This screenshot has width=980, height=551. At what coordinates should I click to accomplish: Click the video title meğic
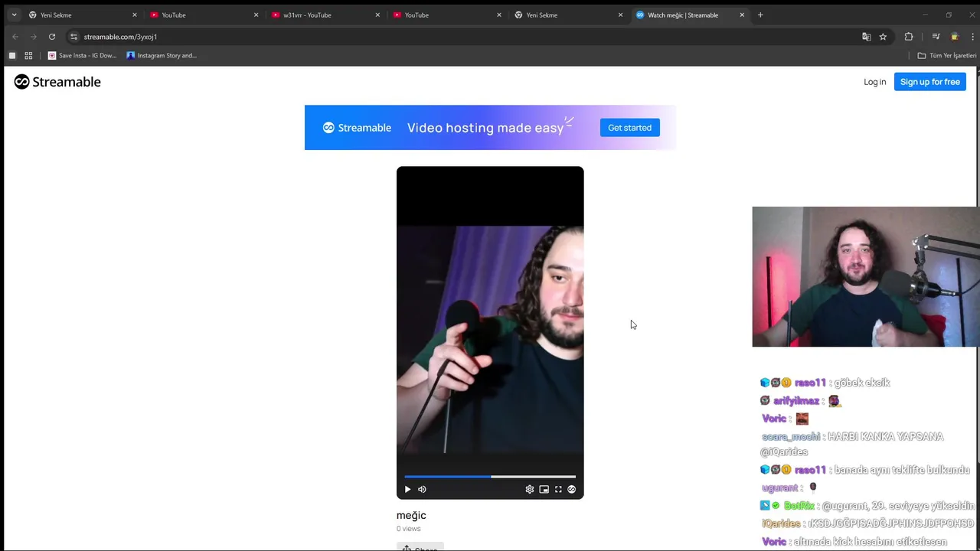click(411, 515)
